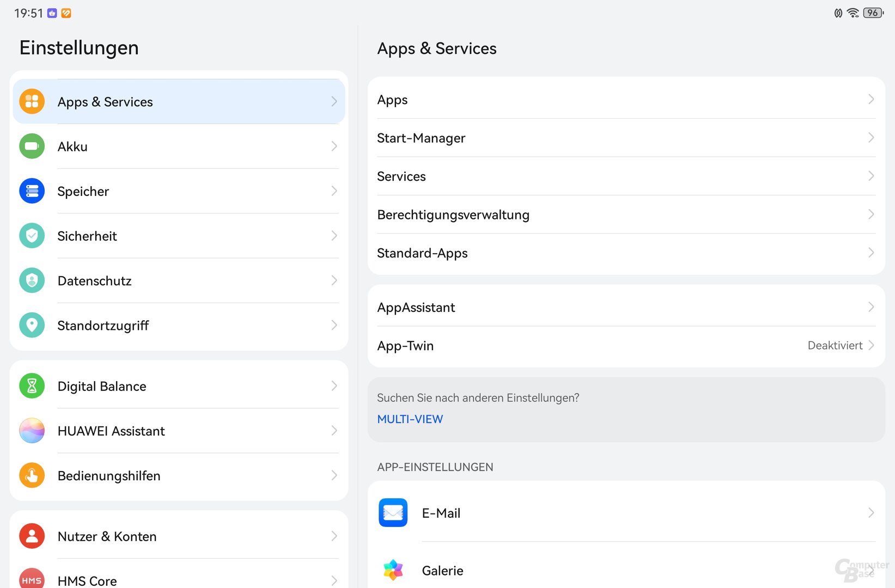Expand the Apps row chevron
Viewport: 895px width, 588px height.
coord(871,99)
